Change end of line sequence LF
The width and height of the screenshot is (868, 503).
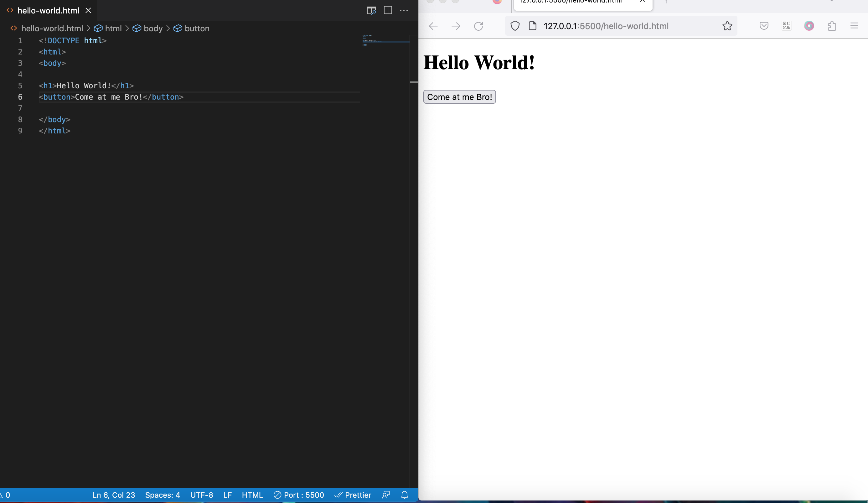pyautogui.click(x=227, y=495)
